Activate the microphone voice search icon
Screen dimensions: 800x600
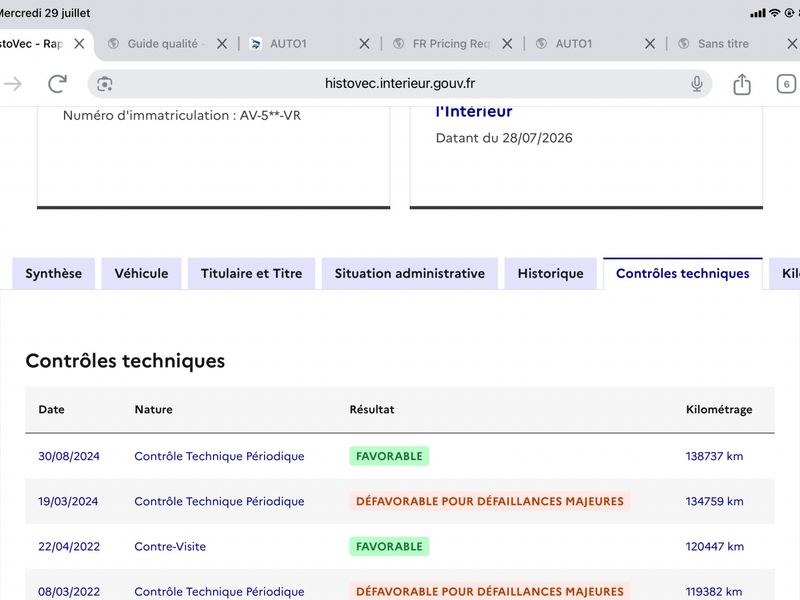point(696,84)
